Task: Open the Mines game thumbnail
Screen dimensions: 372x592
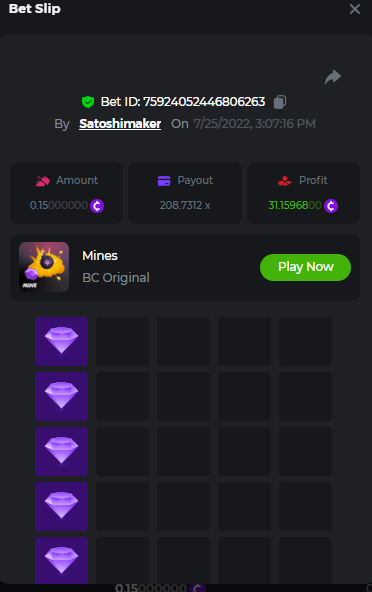Action: pos(44,267)
